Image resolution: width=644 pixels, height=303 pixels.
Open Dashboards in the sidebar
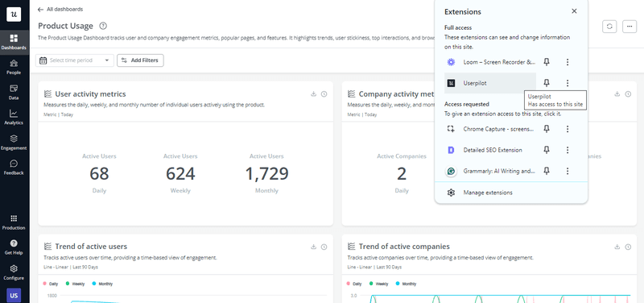[14, 43]
